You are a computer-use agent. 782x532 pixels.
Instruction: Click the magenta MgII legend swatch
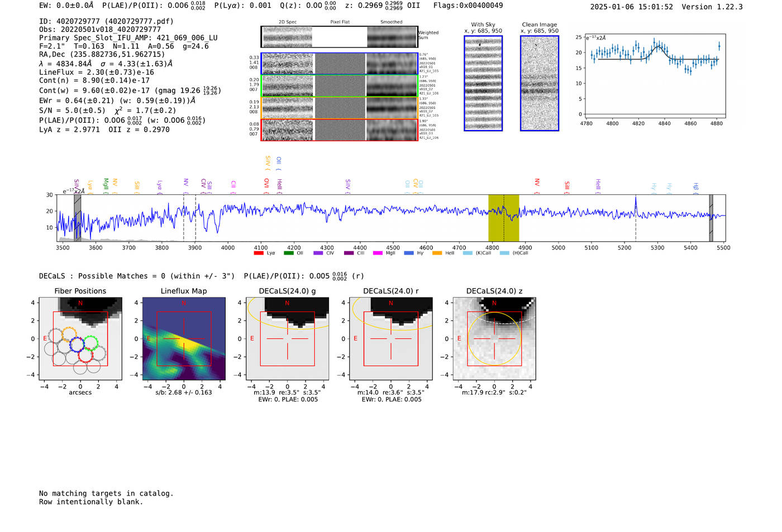[x=378, y=253]
